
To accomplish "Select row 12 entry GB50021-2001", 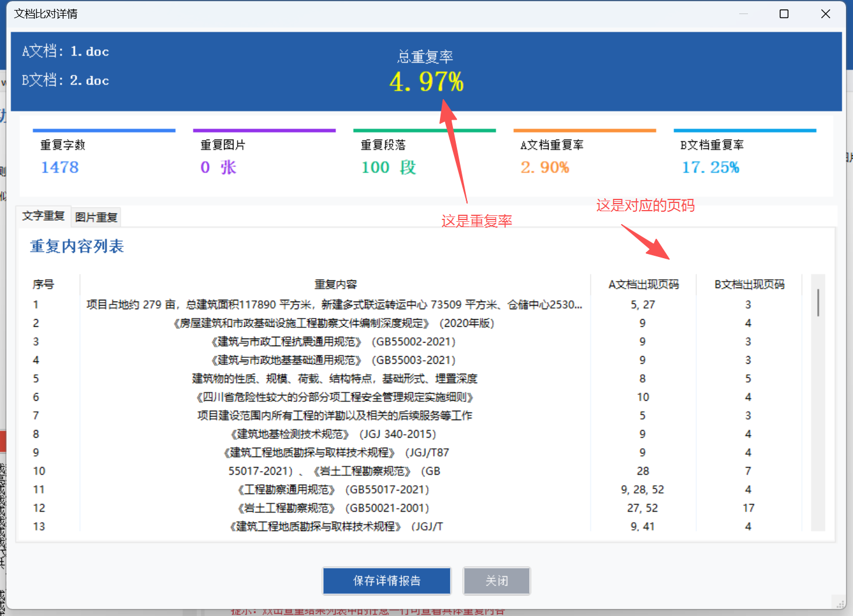I will pos(334,508).
